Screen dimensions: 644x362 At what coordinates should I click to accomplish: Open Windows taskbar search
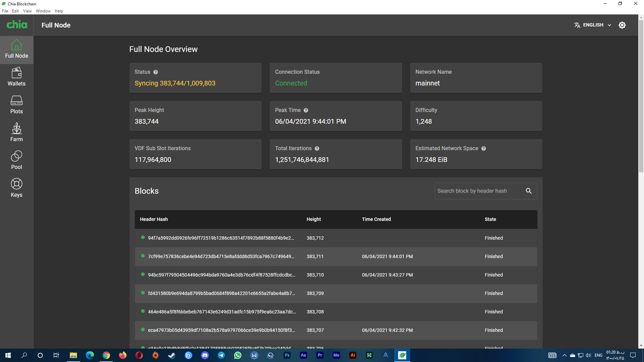[24, 355]
